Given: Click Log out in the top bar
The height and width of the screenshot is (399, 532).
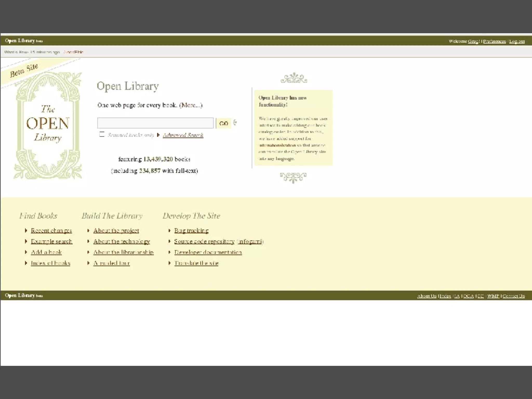Looking at the screenshot, I should point(517,41).
